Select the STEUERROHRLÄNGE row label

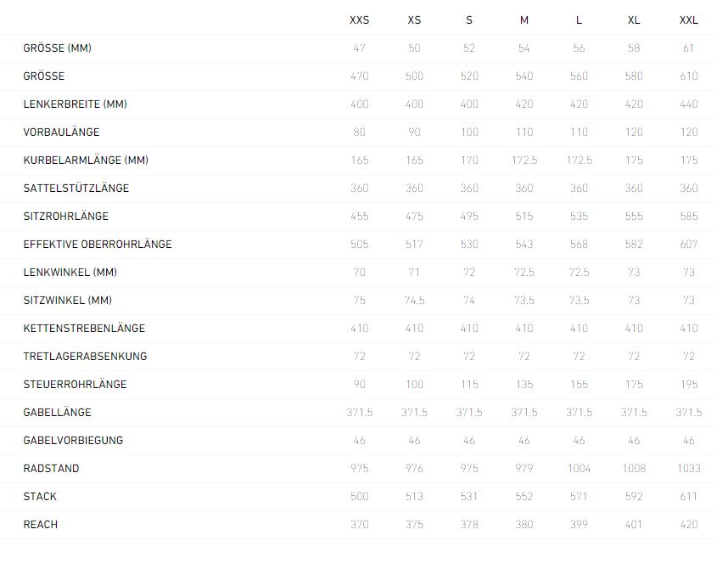click(75, 385)
